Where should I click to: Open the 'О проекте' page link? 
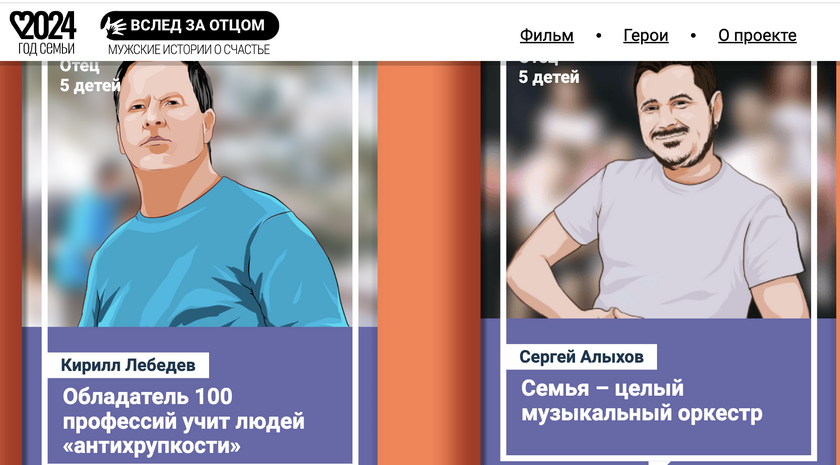coord(757,35)
